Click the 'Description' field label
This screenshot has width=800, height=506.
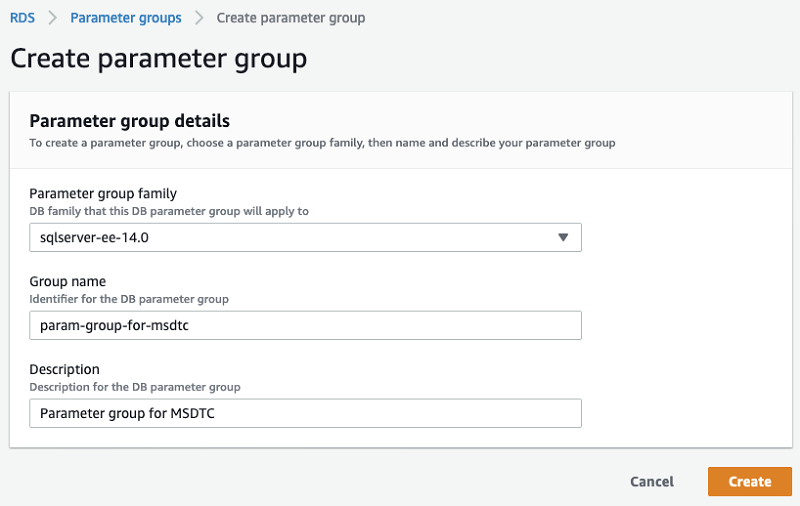[65, 369]
